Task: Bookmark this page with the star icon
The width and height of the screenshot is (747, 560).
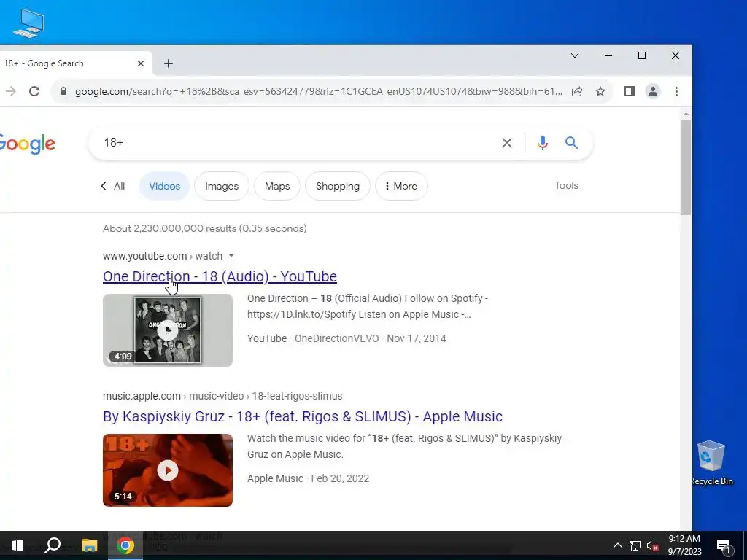Action: click(600, 91)
